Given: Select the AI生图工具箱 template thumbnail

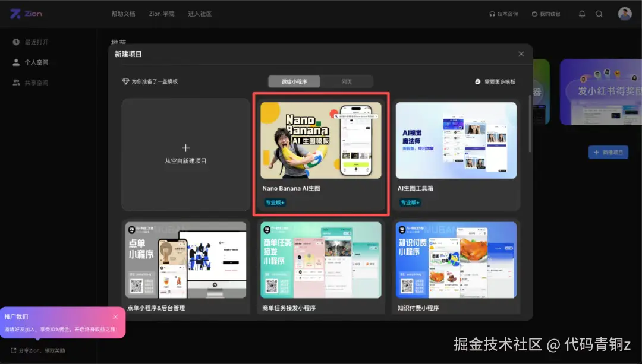Looking at the screenshot, I should (x=456, y=140).
